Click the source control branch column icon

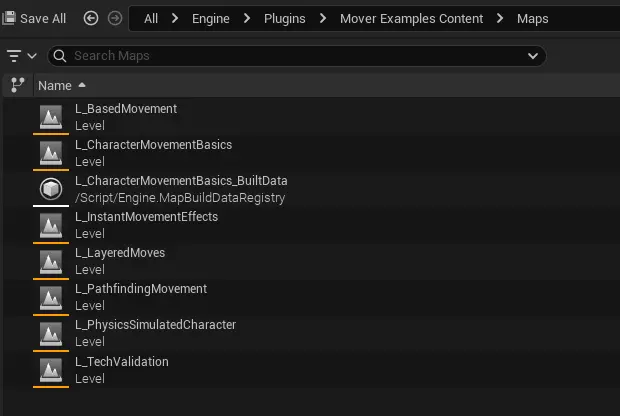click(x=17, y=85)
